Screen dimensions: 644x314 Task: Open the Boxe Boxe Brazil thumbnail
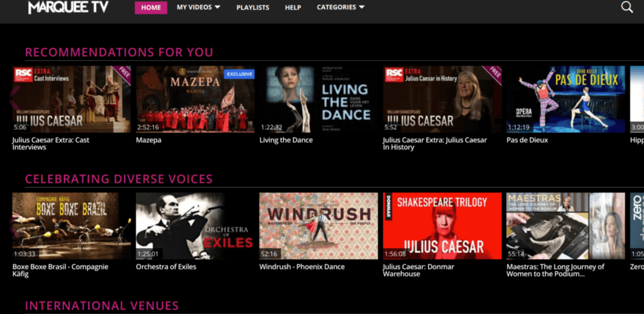[72, 226]
